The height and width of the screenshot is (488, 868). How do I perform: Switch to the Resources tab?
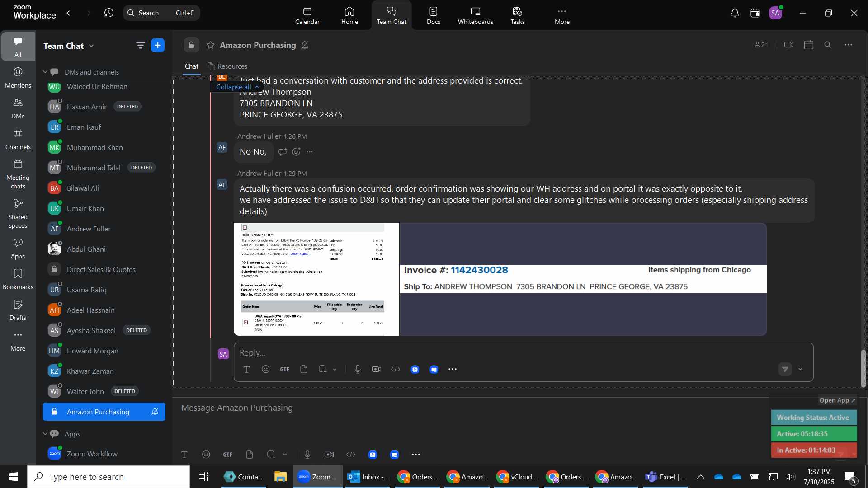(x=227, y=66)
